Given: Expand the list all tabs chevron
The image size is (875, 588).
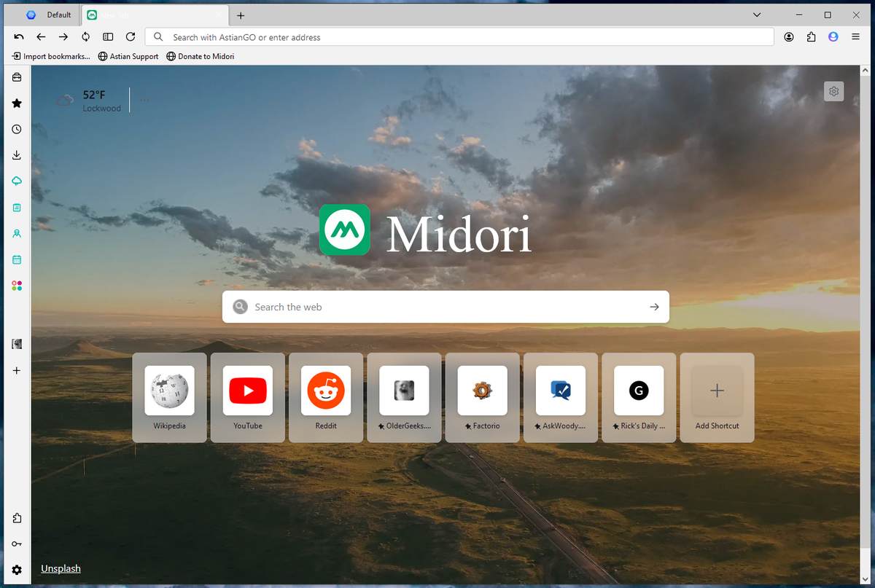Looking at the screenshot, I should pos(757,15).
